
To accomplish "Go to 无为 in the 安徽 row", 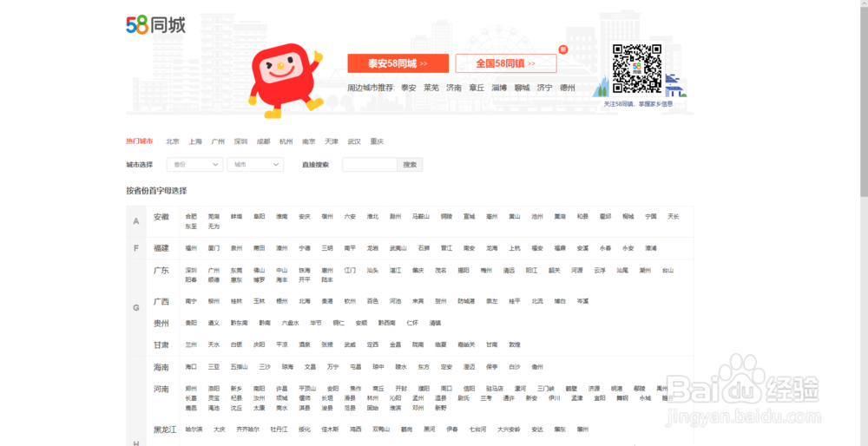I will pyautogui.click(x=214, y=226).
